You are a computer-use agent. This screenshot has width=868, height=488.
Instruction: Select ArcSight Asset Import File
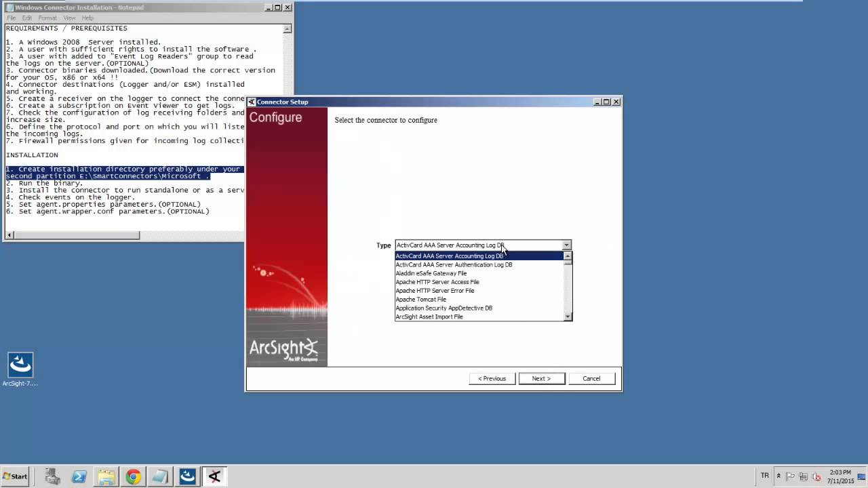[479, 317]
